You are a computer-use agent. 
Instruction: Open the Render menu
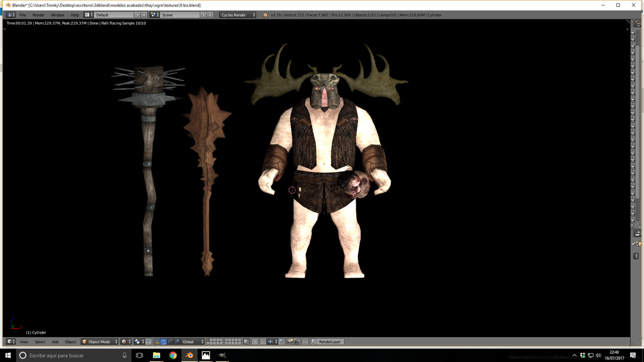click(38, 15)
